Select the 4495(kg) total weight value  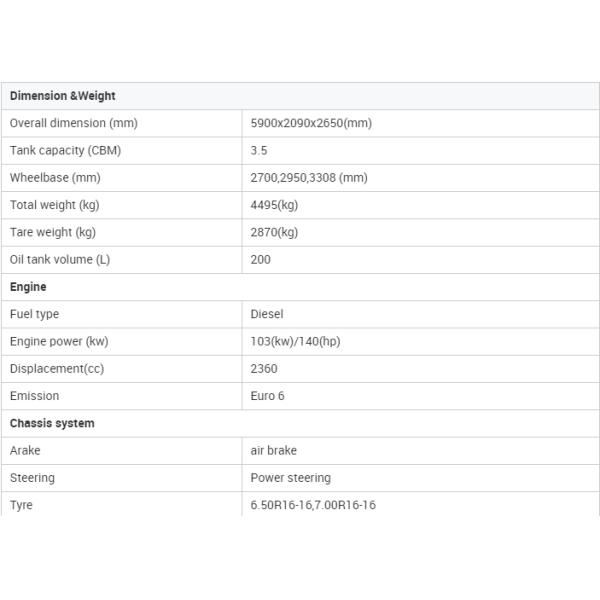pyautogui.click(x=274, y=205)
